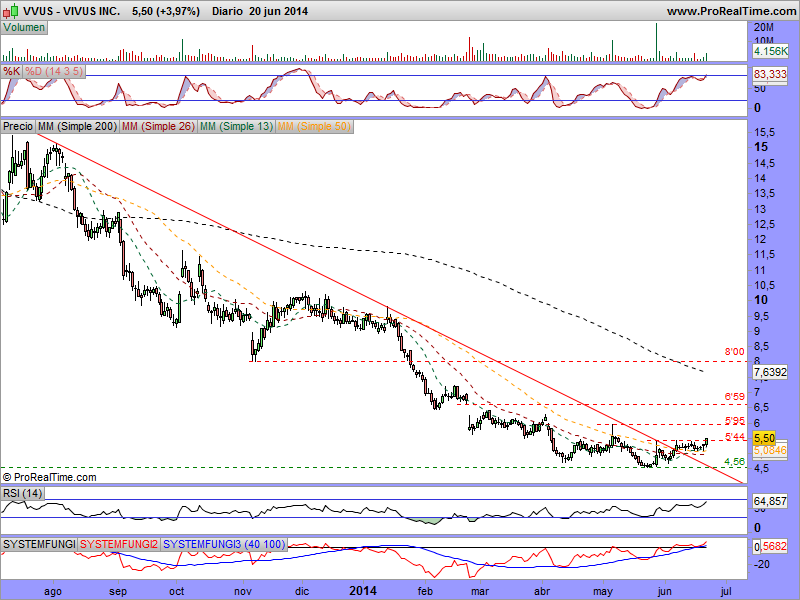This screenshot has width=800, height=600.
Task: Select the %K stochastic label
Action: 11,71
